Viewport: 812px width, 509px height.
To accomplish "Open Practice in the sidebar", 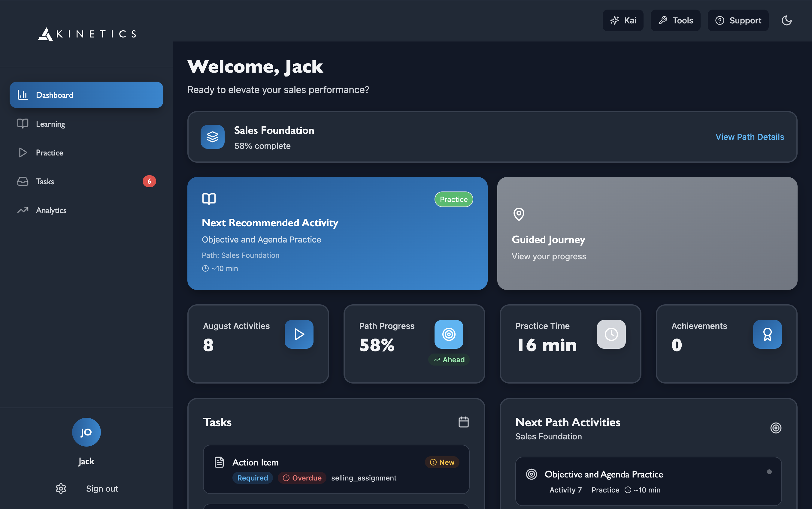I will (x=86, y=152).
